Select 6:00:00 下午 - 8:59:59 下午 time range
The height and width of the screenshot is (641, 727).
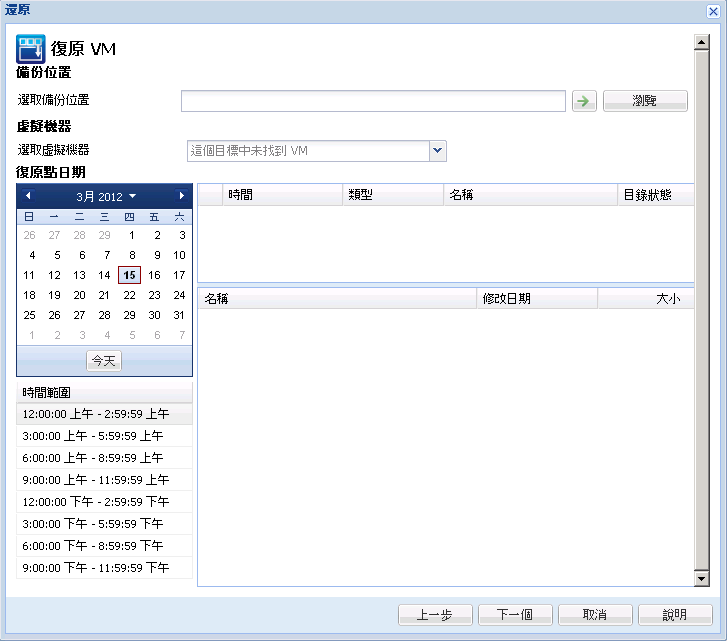tap(104, 546)
